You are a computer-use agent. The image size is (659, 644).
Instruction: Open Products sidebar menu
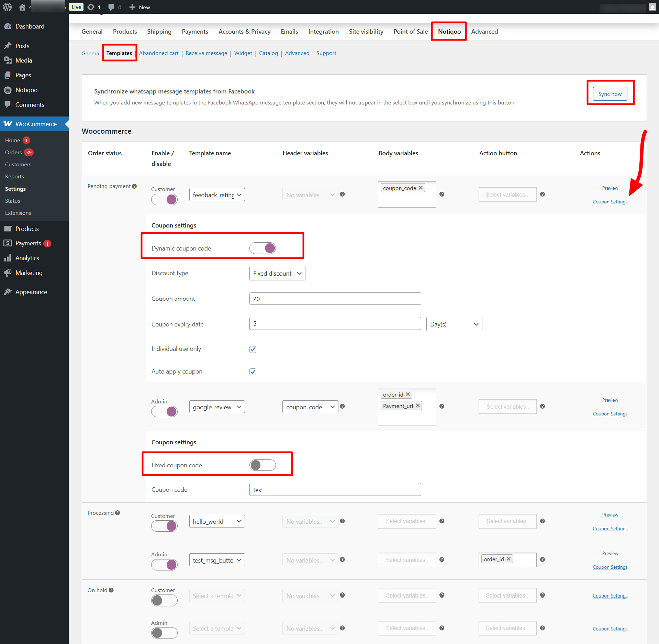coord(27,229)
